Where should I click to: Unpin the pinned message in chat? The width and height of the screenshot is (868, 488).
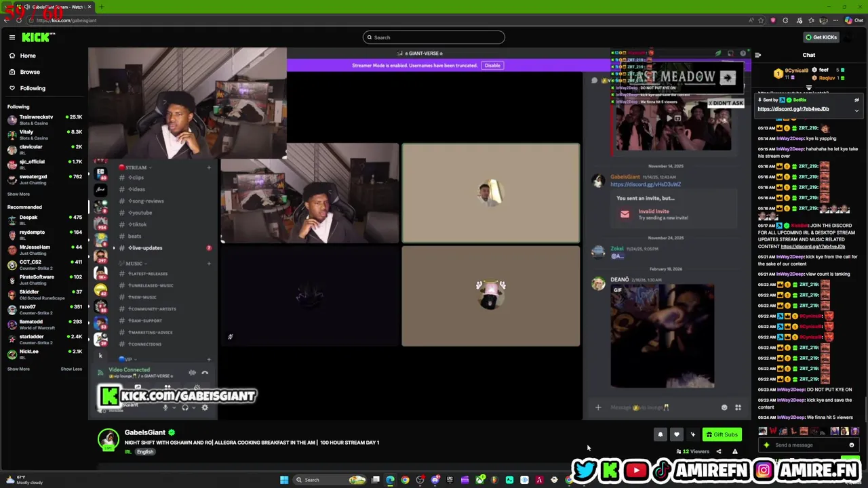tap(856, 100)
